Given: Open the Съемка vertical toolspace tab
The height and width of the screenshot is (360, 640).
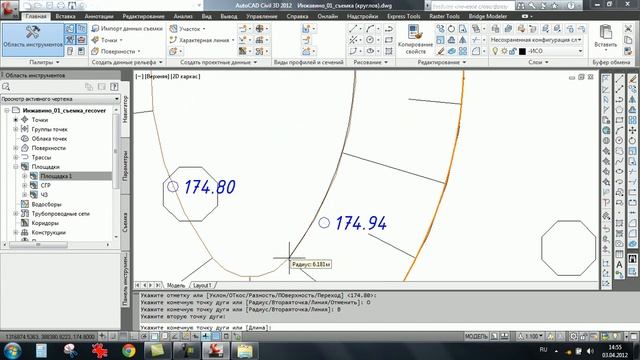Looking at the screenshot, I should [x=125, y=222].
